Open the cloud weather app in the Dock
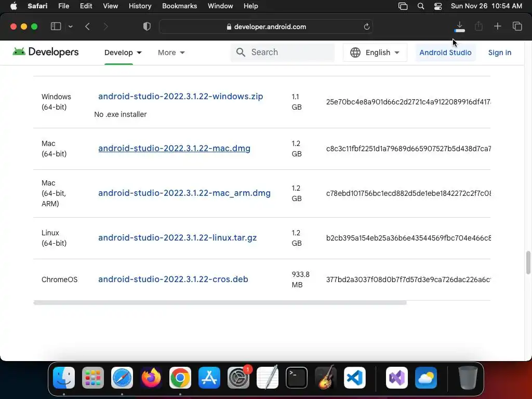Screen dimensions: 532x399 pos(426,378)
